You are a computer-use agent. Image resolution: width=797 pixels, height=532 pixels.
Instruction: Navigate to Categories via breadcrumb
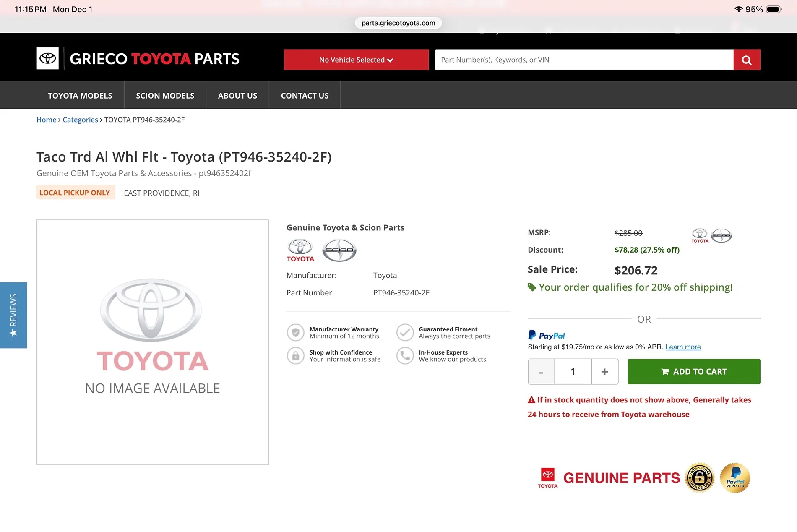click(x=80, y=120)
